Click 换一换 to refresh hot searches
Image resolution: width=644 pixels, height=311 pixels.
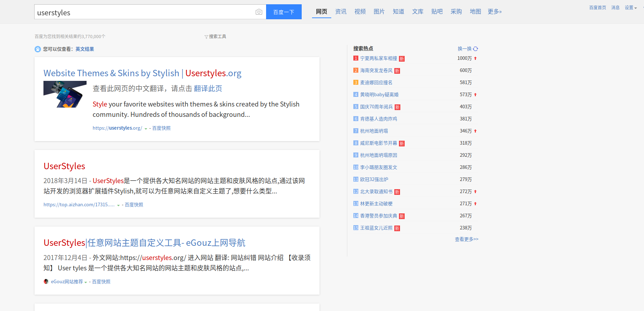pos(464,49)
